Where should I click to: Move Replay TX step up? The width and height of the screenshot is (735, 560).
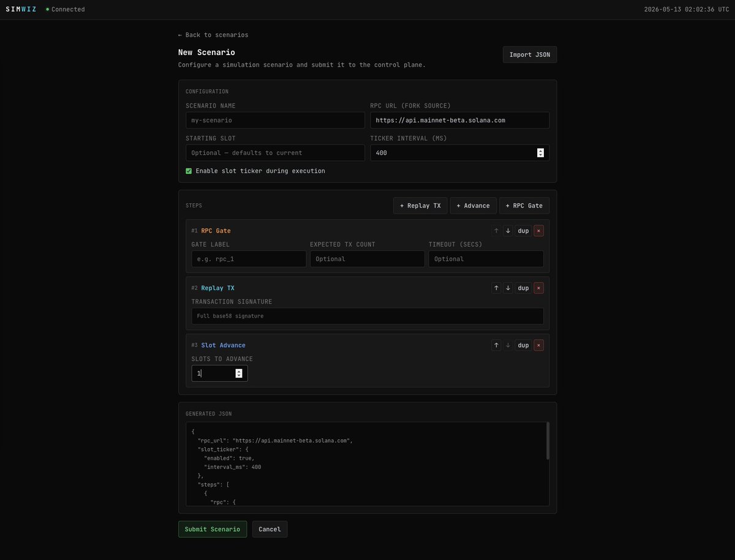[x=496, y=288]
